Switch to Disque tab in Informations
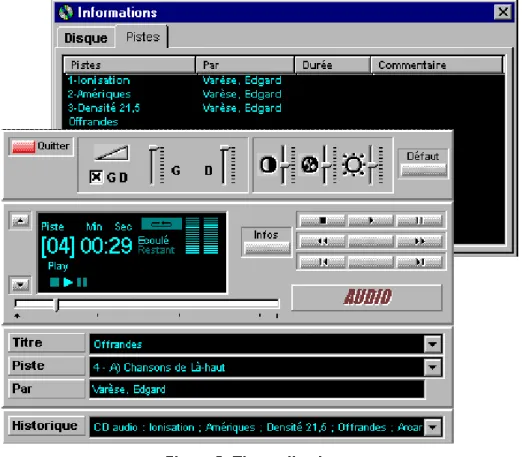This screenshot has width=522, height=457. point(86,38)
